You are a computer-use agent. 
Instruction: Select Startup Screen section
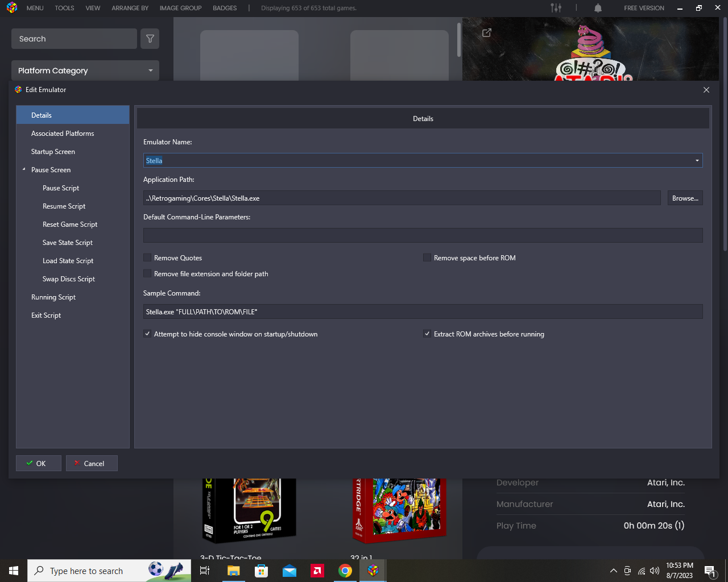73,151
